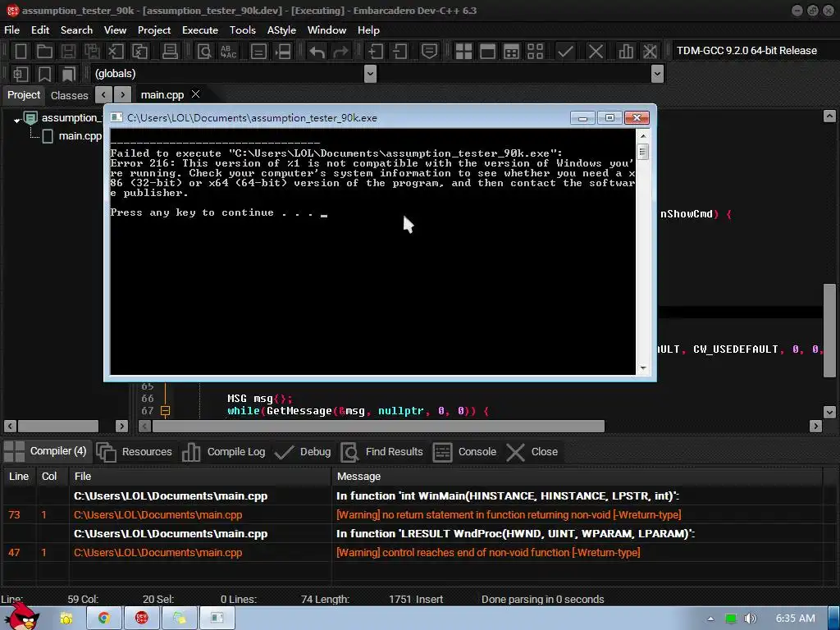Image resolution: width=840 pixels, height=630 pixels.
Task: Click the Unindent toolbar icon
Action: click(x=399, y=52)
